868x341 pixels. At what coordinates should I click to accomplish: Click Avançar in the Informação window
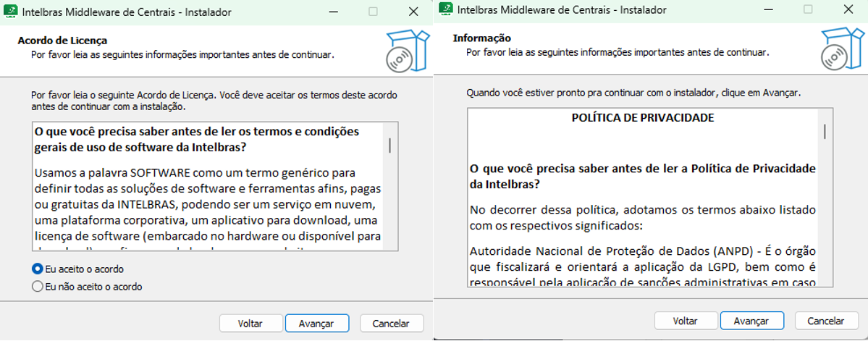coord(751,321)
